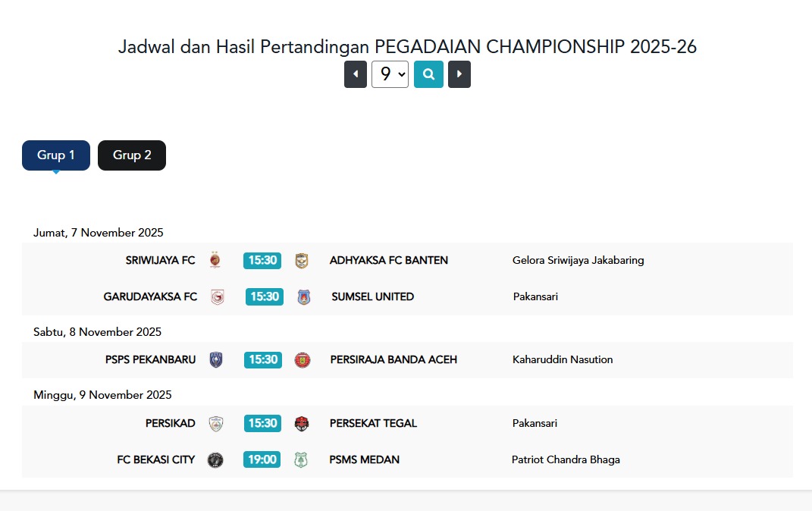Viewport: 812px width, 511px height.
Task: Go to next matchweek arrow
Action: (459, 74)
